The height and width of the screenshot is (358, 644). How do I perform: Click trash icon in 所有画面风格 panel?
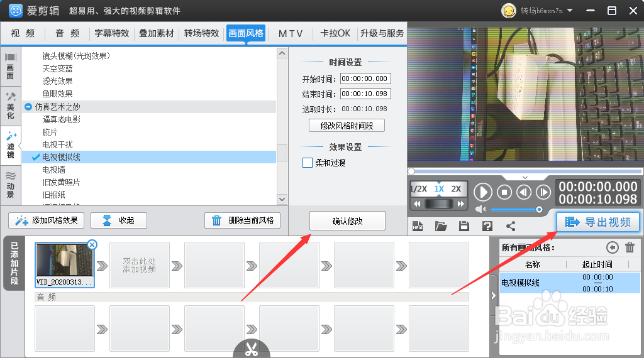[x=630, y=247]
